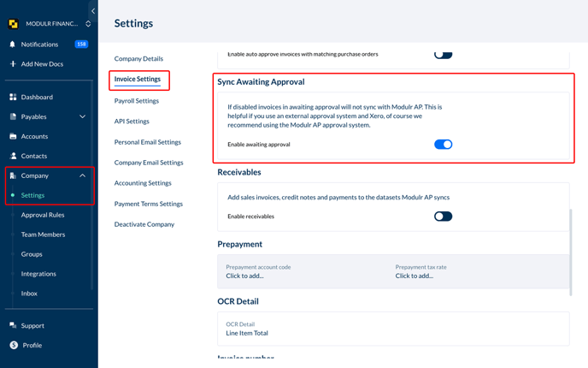The width and height of the screenshot is (588, 368).
Task: Open Company Email Settings tab
Action: tap(149, 163)
